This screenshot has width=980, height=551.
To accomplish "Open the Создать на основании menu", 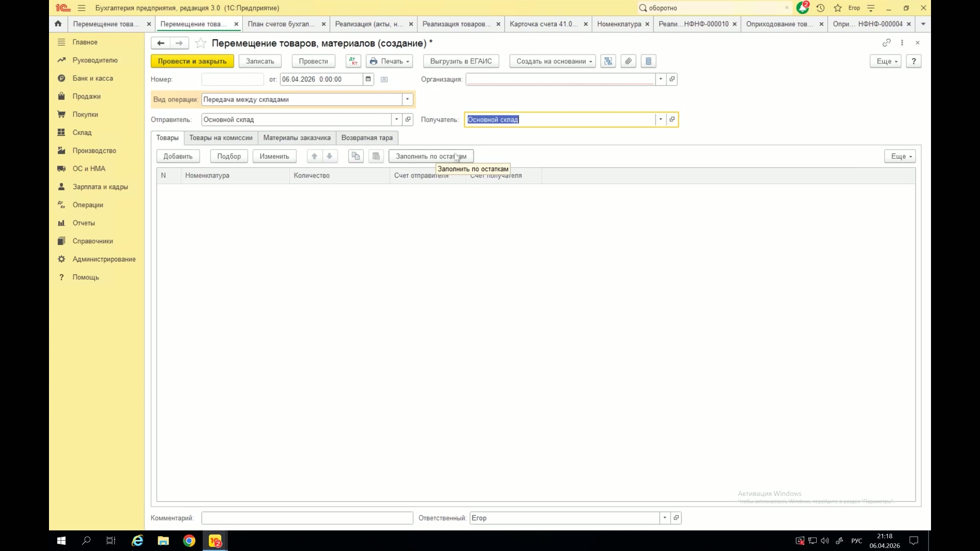I will [553, 61].
